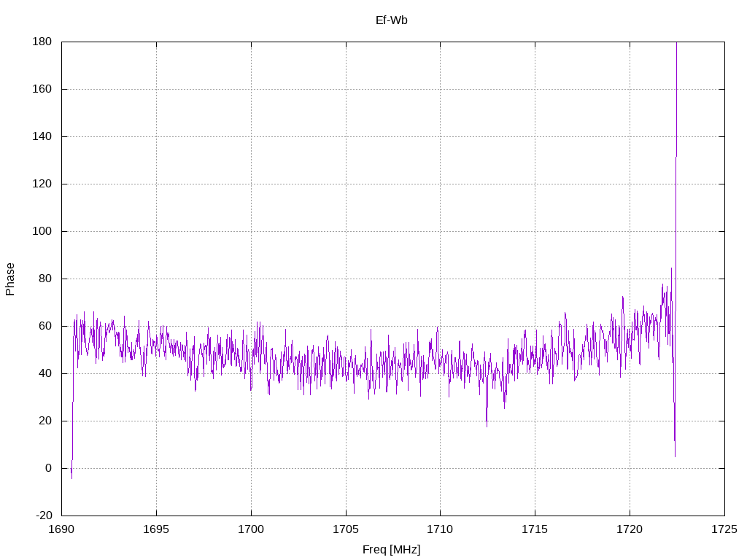Click the x-axis tick label "1705"
Image resolution: width=747 pixels, height=560 pixels.
(x=346, y=529)
